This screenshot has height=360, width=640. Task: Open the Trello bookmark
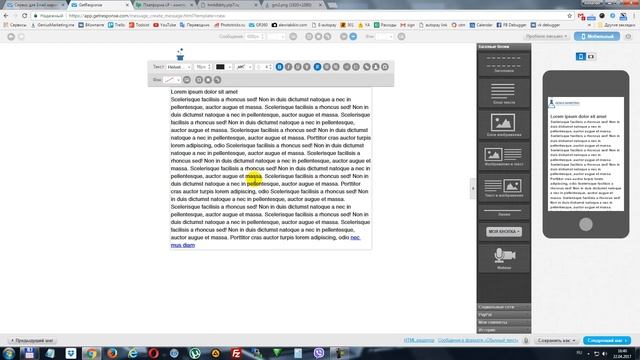[x=116, y=25]
